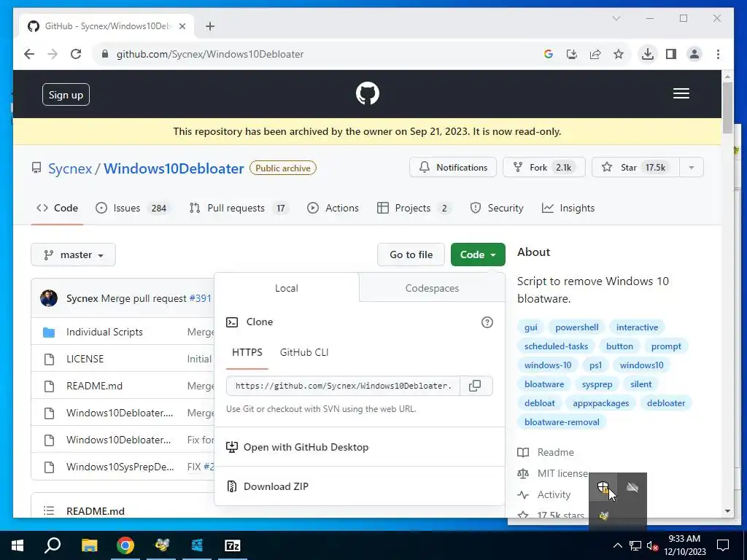The image size is (747, 560).
Task: Open the LICENSE file
Action: [85, 359]
